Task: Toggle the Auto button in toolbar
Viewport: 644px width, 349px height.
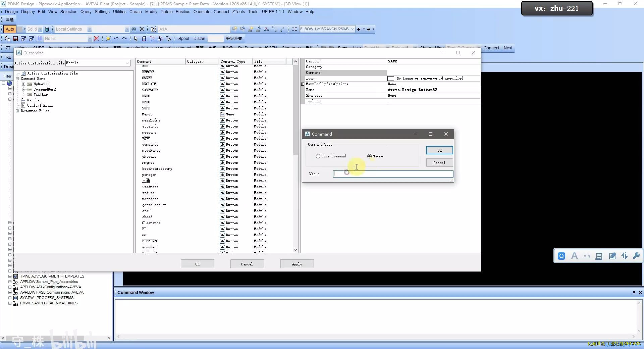Action: coord(10,29)
